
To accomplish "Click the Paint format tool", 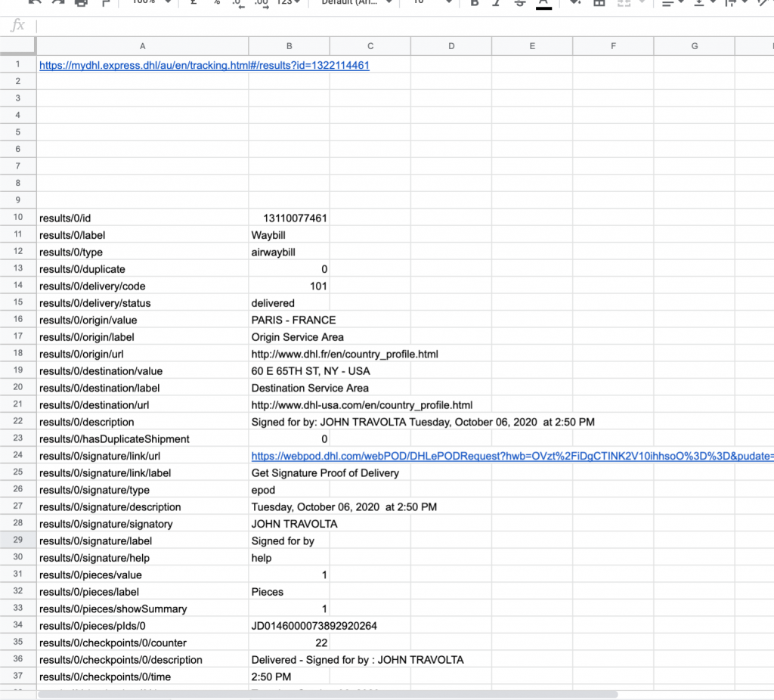I will click(x=105, y=3).
